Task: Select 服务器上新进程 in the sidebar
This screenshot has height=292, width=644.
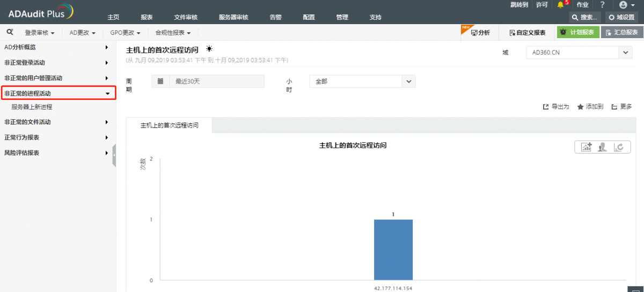Action: coord(32,107)
